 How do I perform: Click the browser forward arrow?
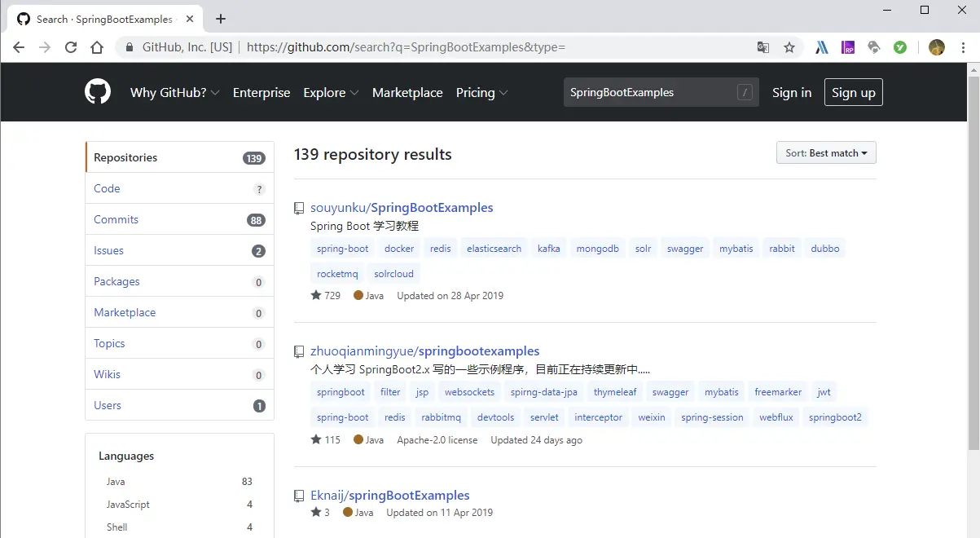[45, 47]
